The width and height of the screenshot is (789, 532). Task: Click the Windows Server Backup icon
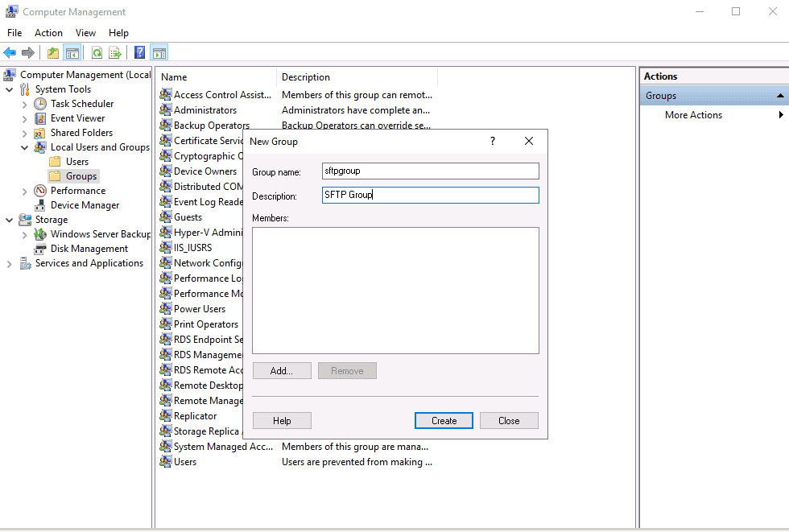point(40,234)
